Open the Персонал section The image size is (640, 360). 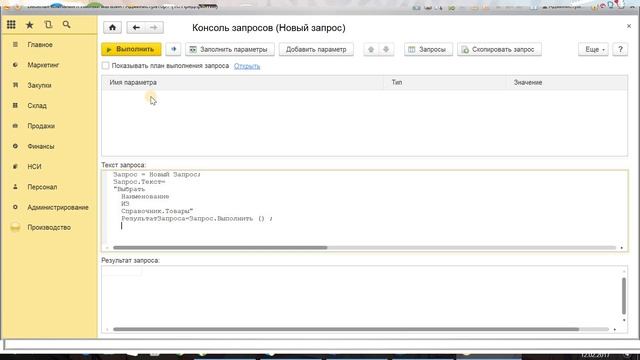[x=42, y=187]
